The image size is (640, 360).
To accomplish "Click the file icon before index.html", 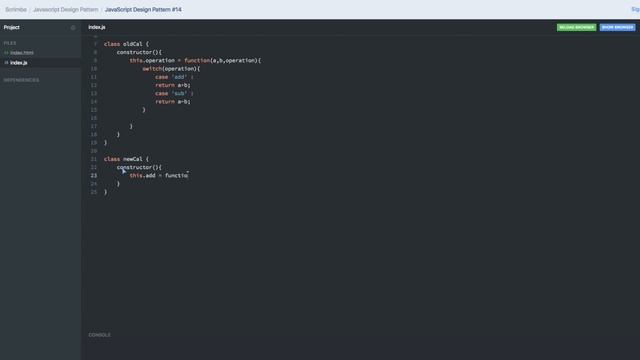I will pos(6,53).
